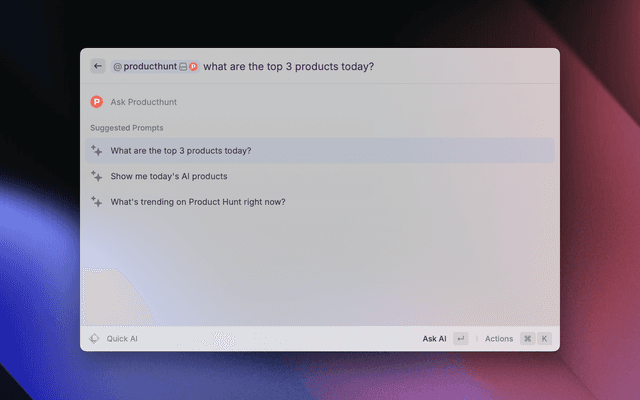Click the back arrow button
Image resolution: width=640 pixels, height=400 pixels.
pyautogui.click(x=98, y=66)
